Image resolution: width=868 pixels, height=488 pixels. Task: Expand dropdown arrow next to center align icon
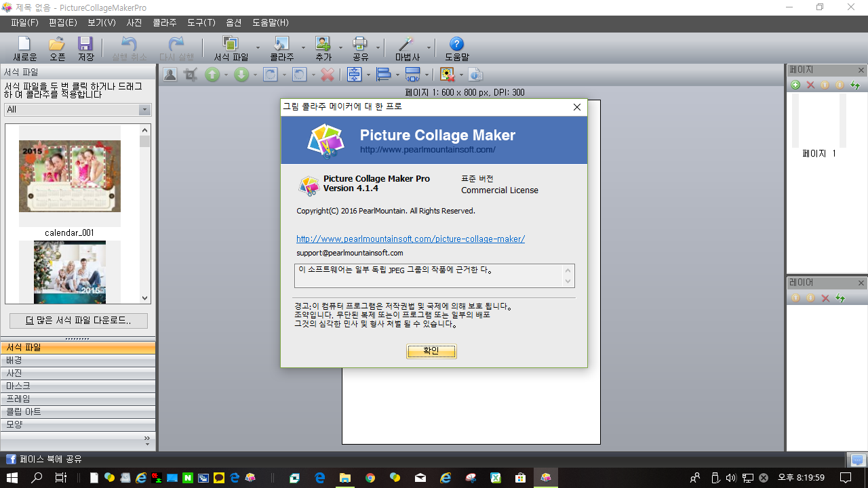368,75
